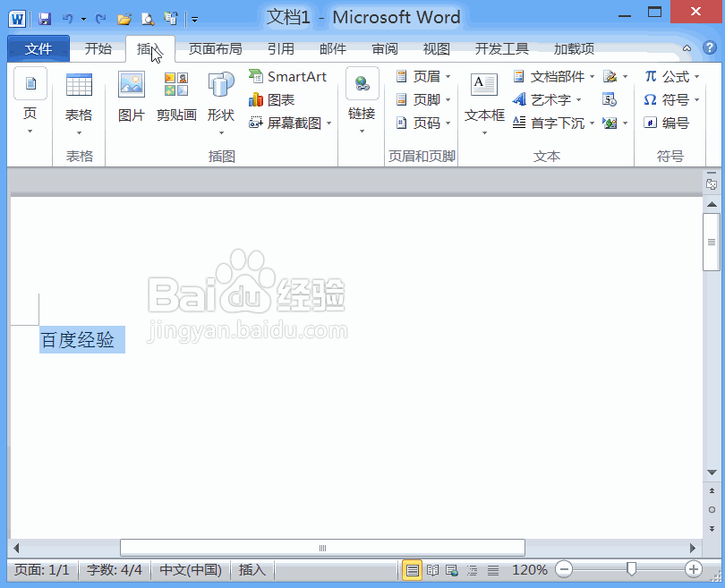
Task: Click the Save icon on quick access toolbar
Action: tap(43, 18)
